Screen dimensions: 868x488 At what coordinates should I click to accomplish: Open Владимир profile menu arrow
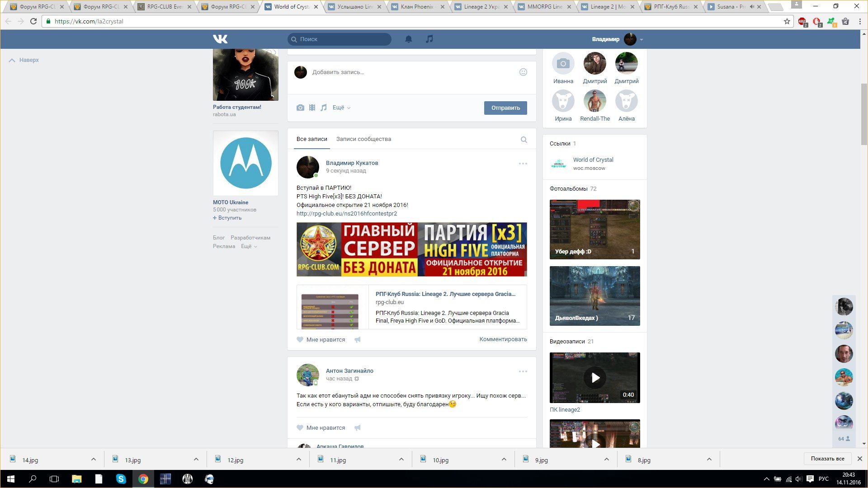pyautogui.click(x=641, y=40)
